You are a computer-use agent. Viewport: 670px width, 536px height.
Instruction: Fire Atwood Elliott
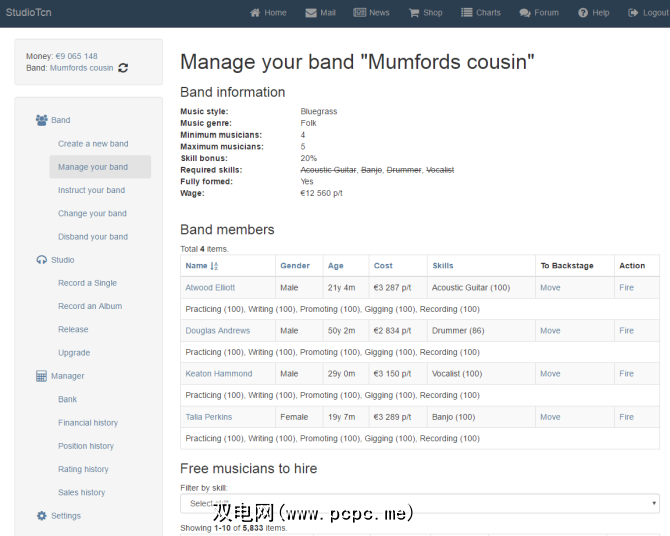(626, 288)
